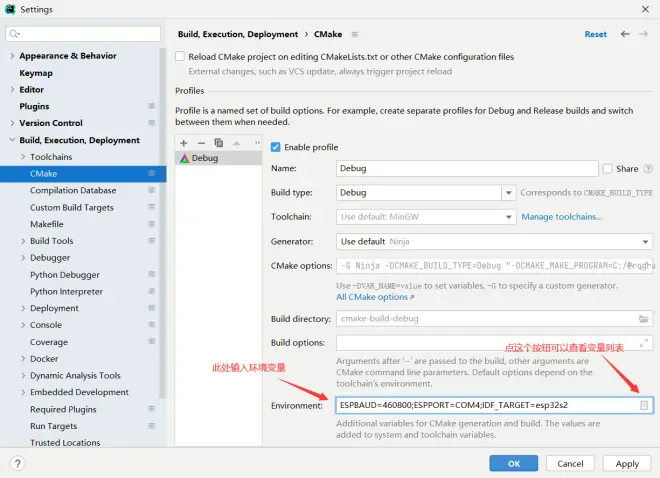Browse for build directory folder icon
660x478 pixels.
[644, 319]
